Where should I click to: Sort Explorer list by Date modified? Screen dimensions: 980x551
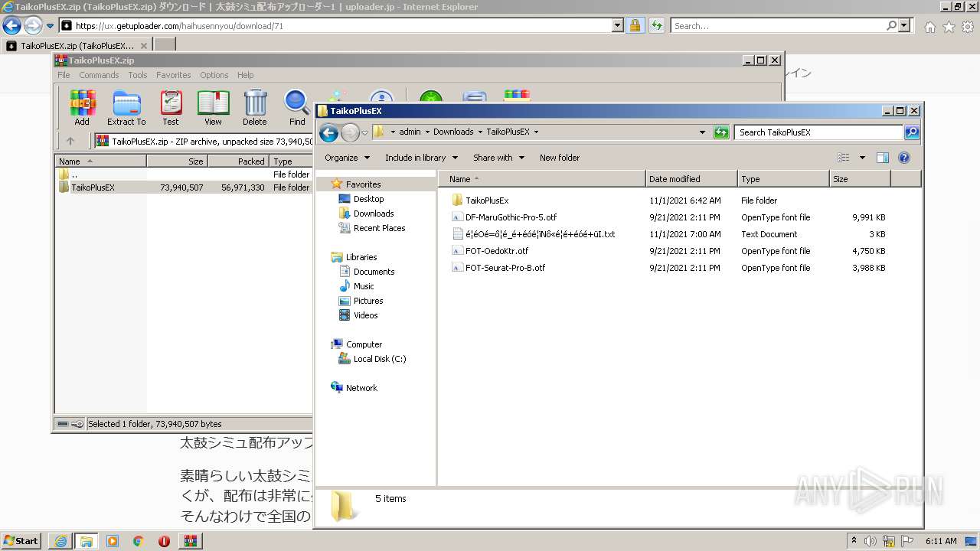[691, 179]
